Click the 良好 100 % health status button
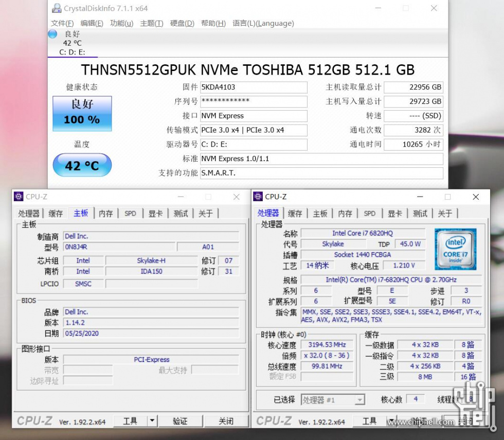Viewport: 504px width, 440px height. (82, 114)
